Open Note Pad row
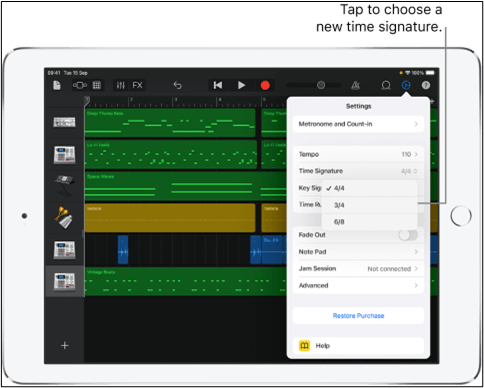484x388 pixels. click(358, 252)
